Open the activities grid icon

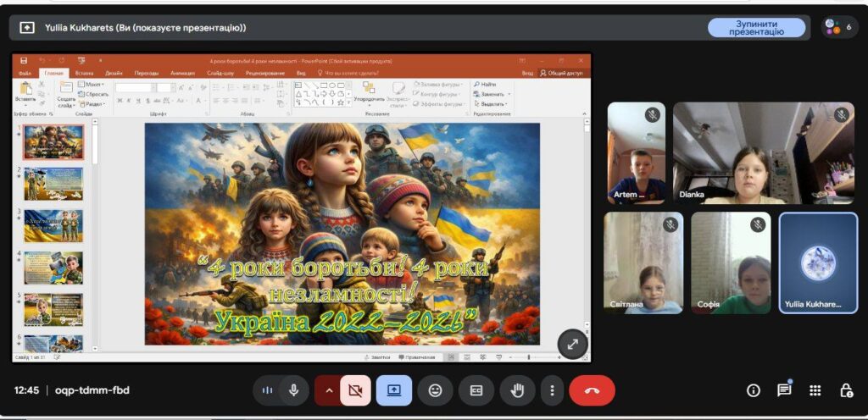click(x=815, y=390)
